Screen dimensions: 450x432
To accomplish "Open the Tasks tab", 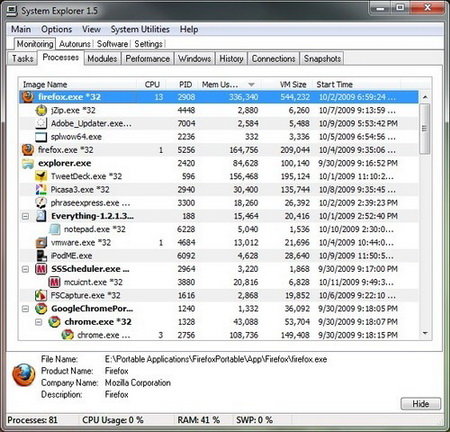I will click(23, 59).
